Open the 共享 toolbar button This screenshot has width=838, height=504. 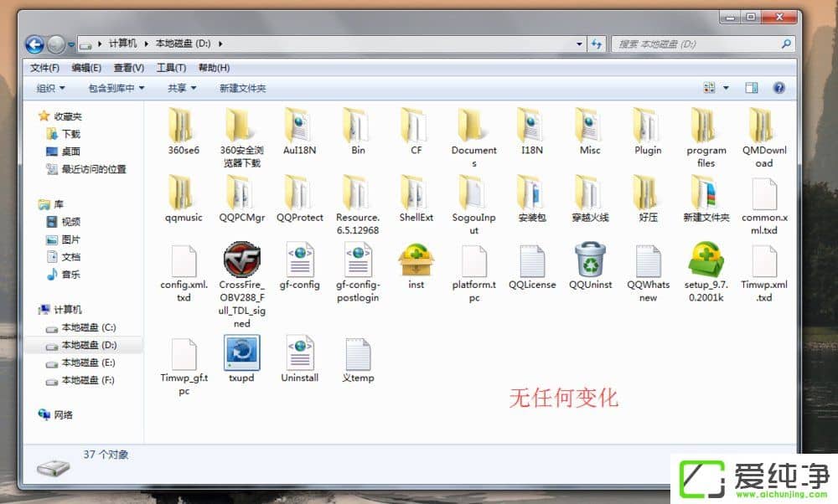(x=181, y=88)
